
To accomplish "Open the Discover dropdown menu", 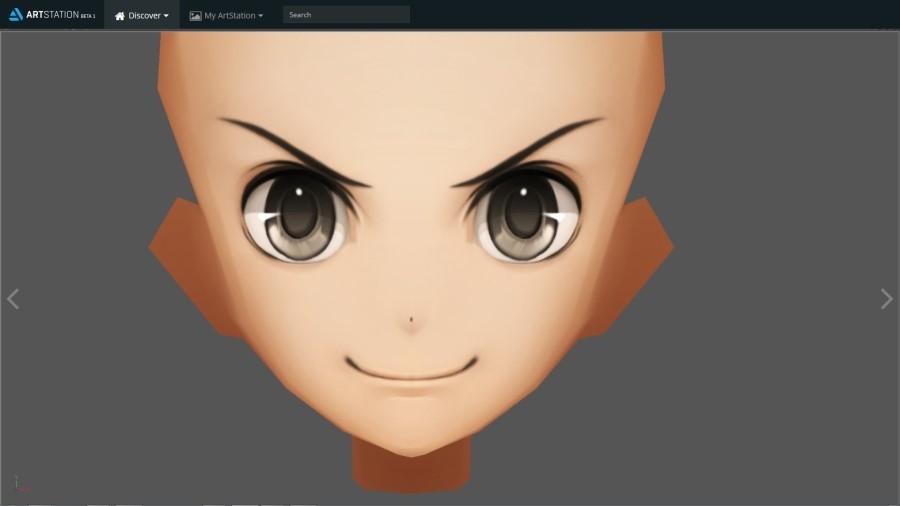I will (x=142, y=15).
